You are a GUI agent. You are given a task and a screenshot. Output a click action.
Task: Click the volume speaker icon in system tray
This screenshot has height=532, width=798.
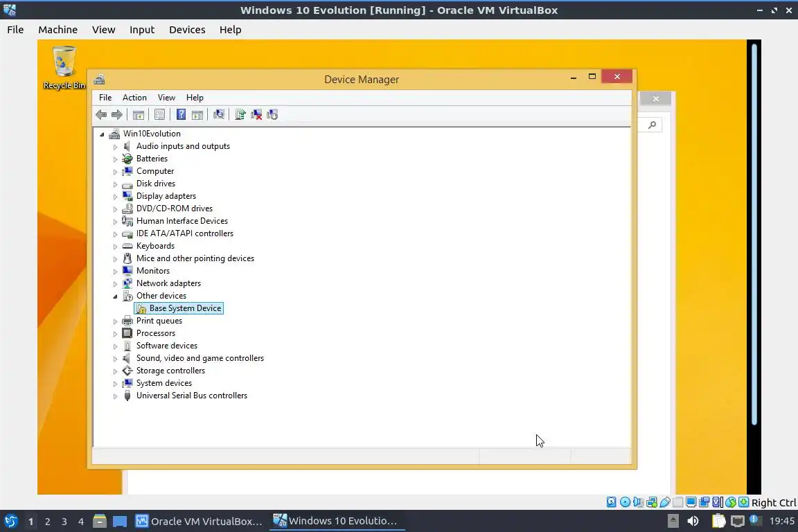(693, 521)
